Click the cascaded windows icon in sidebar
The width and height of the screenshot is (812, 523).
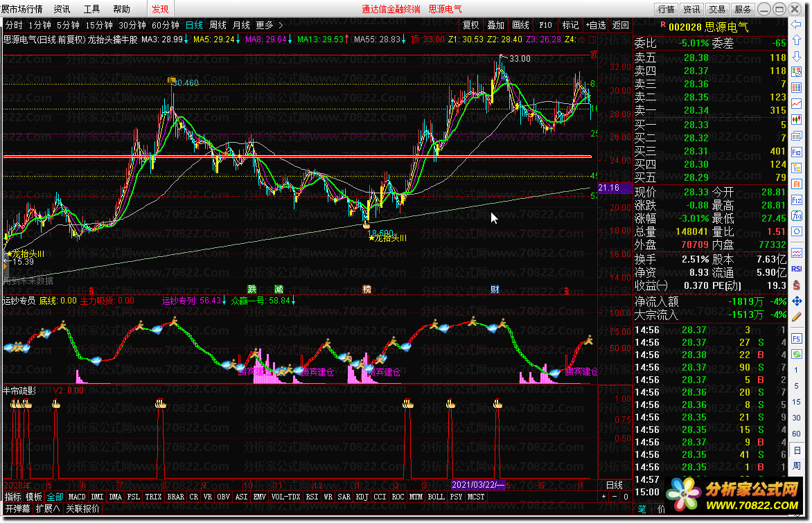[x=797, y=136]
